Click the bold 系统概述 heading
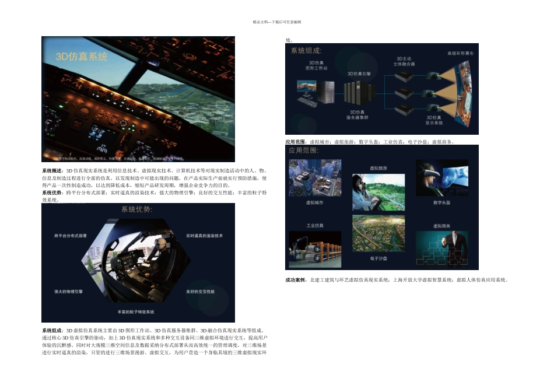The height and width of the screenshot is (392, 554). click(x=52, y=171)
